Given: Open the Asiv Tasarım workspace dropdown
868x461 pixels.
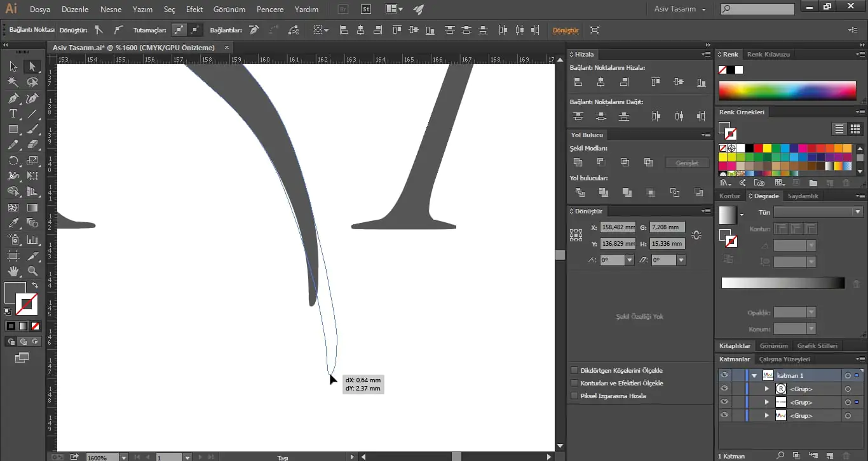Looking at the screenshot, I should coord(680,10).
